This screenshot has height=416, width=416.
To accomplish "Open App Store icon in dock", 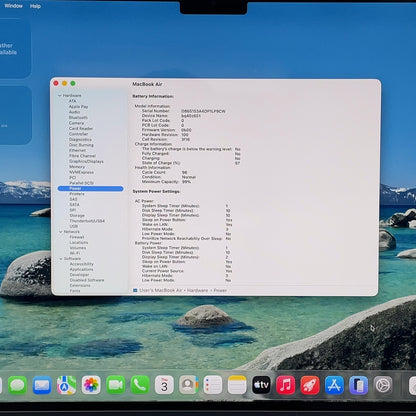I will (x=334, y=385).
